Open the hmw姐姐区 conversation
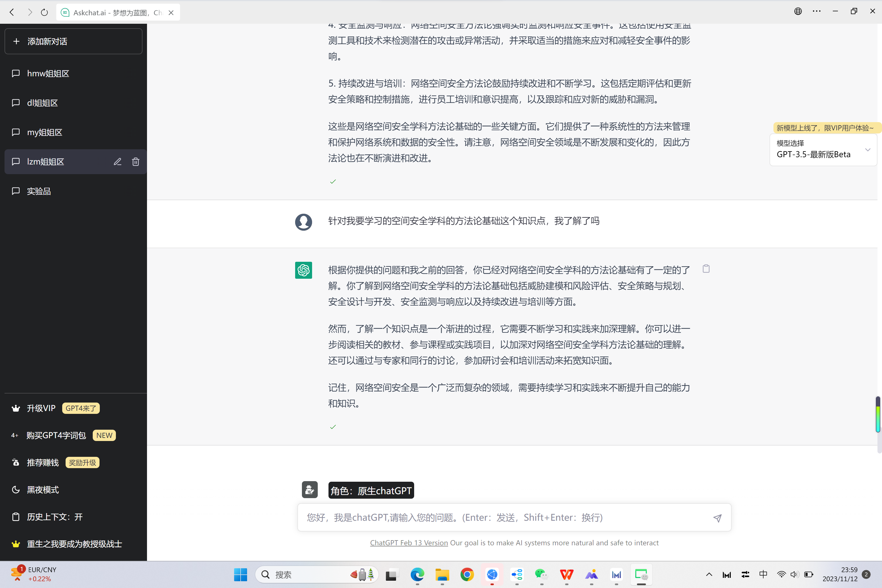The width and height of the screenshot is (882, 588). [48, 73]
